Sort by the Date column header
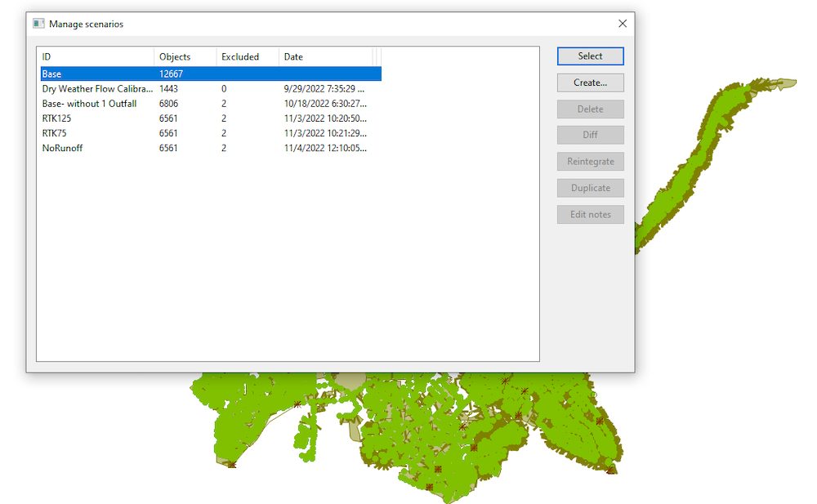817x504 pixels. [326, 57]
